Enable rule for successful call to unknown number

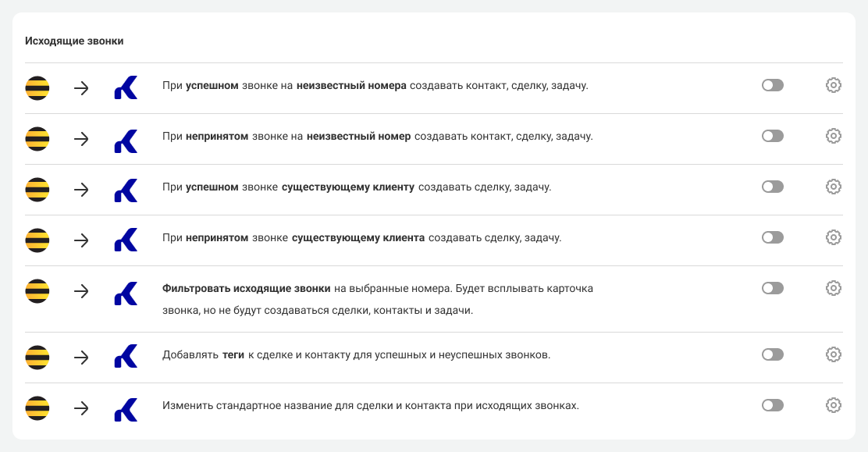773,85
